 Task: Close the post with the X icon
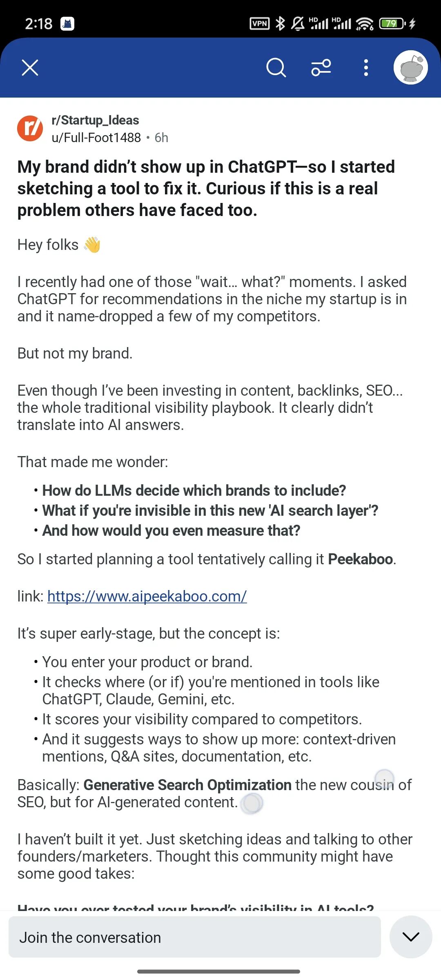tap(30, 68)
